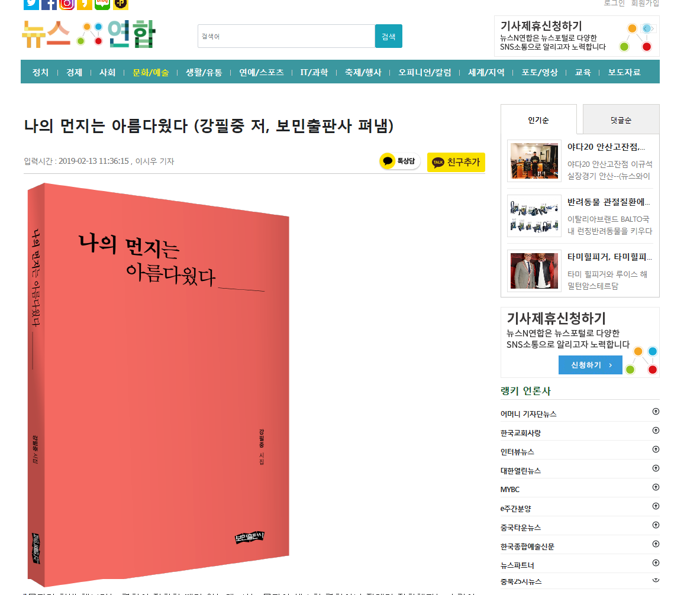Viewport: 700px width, 595px height.
Task: Click the 검색어 search input field
Action: click(286, 36)
